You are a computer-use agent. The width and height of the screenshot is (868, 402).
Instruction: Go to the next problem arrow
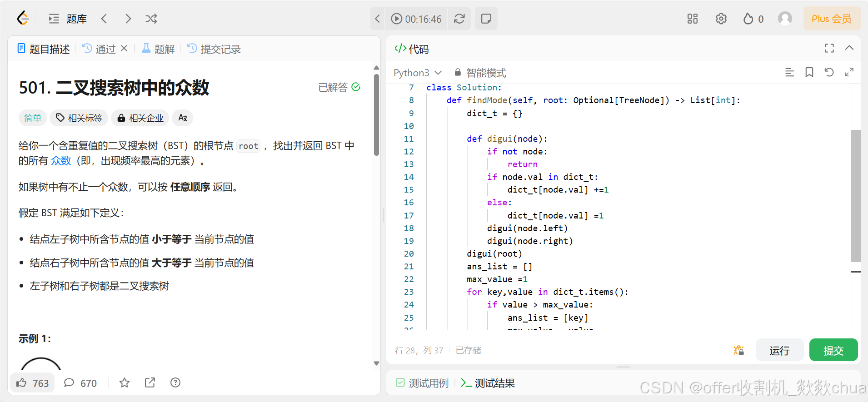[128, 19]
